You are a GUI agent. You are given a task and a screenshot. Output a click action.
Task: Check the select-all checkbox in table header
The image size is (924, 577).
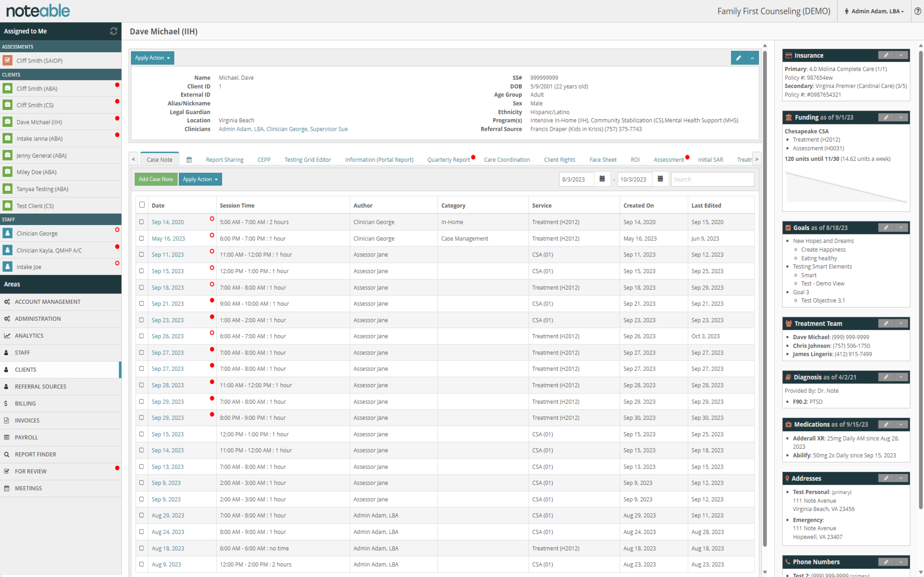[142, 205]
